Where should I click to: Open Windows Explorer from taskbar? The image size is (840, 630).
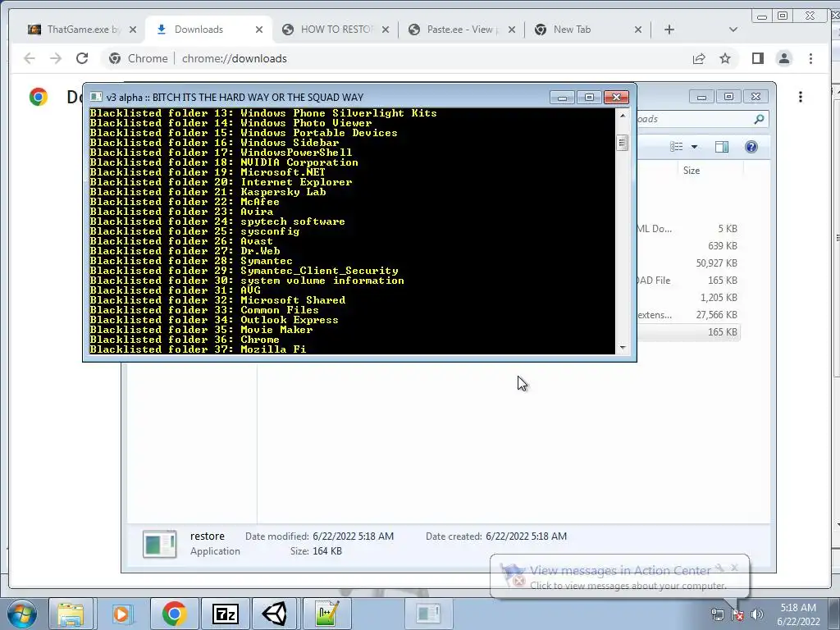(71, 614)
